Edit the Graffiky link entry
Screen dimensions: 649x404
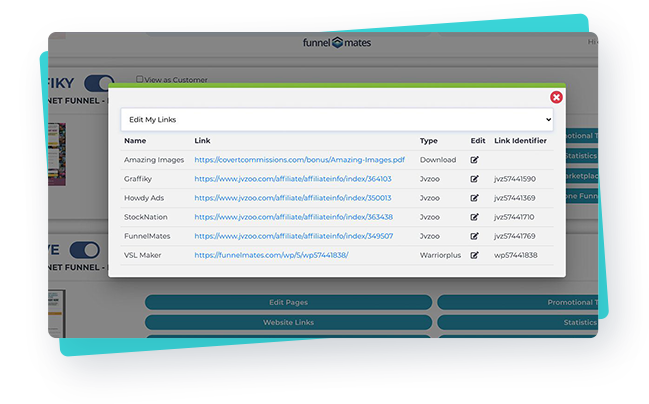[x=474, y=179]
